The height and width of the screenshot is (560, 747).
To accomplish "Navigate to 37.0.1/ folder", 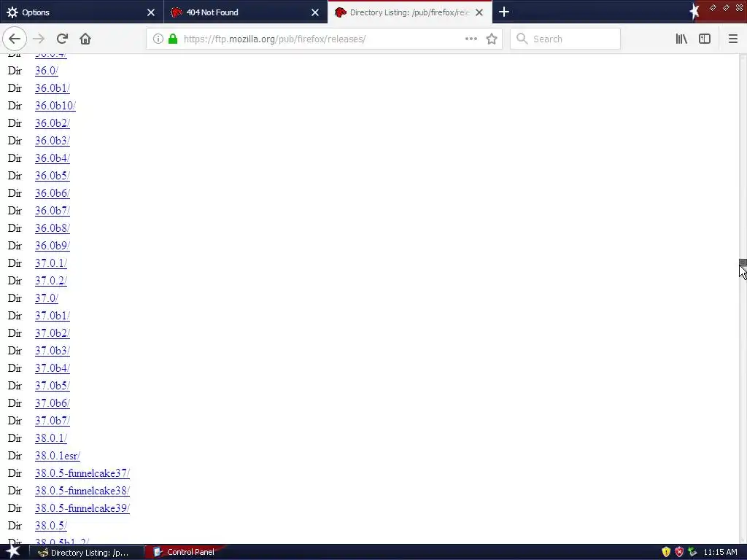I will [51, 263].
